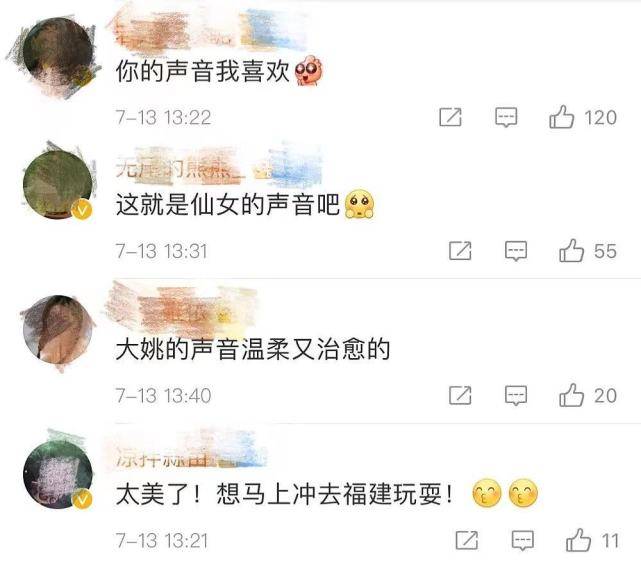Repost the 太美了 comment
Image resolution: width=641 pixels, height=565 pixels.
[467, 540]
